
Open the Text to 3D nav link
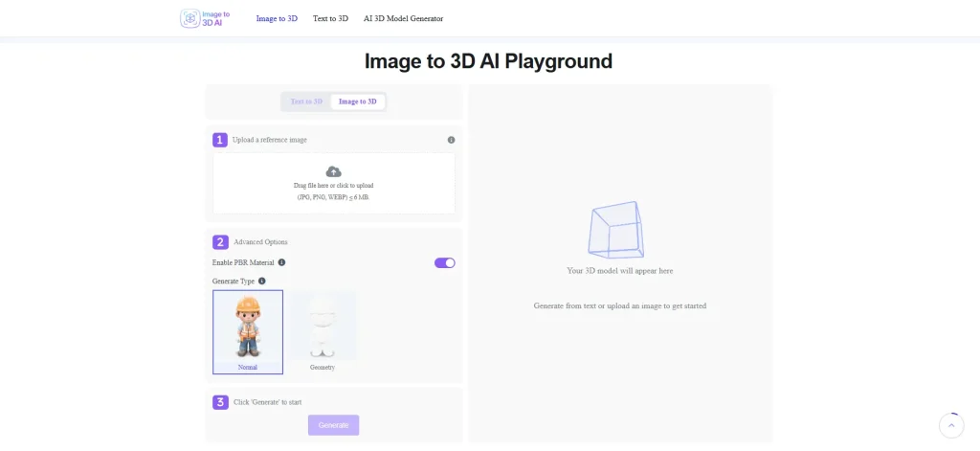pyautogui.click(x=330, y=19)
